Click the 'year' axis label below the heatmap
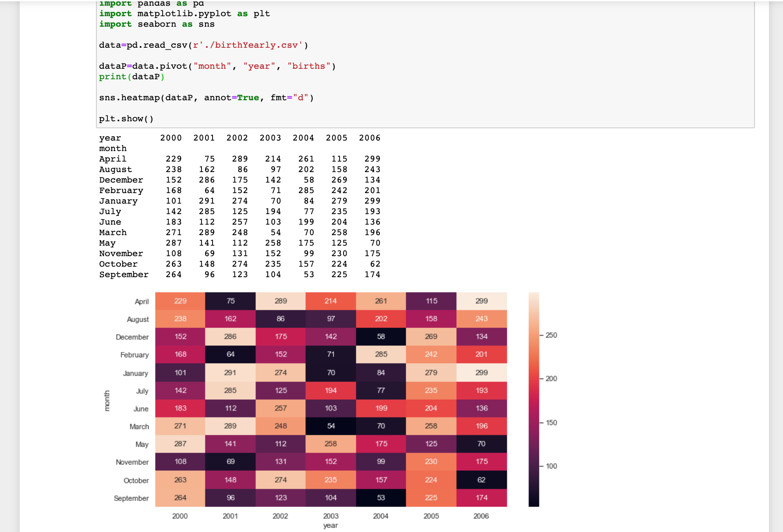 click(331, 525)
